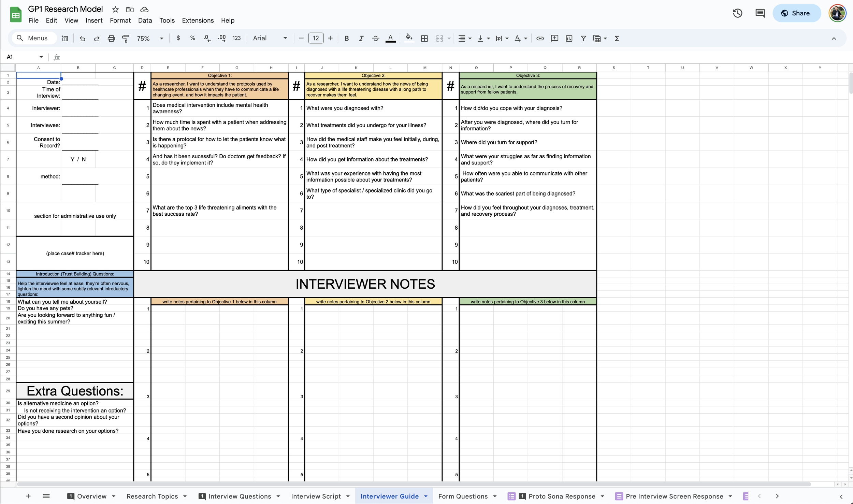This screenshot has height=504, width=853.
Task: Open the comments history icon
Action: point(760,13)
